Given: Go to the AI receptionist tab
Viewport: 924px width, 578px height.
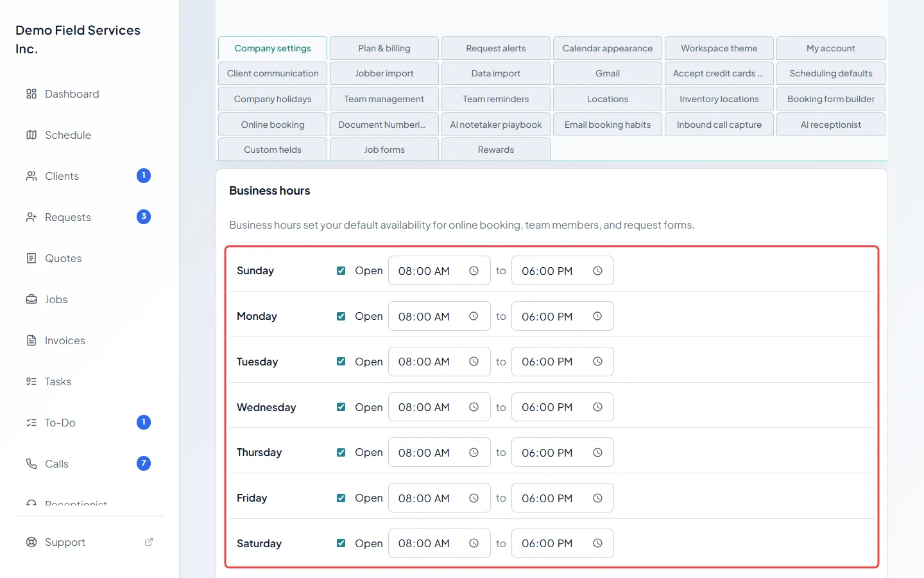Looking at the screenshot, I should point(831,125).
